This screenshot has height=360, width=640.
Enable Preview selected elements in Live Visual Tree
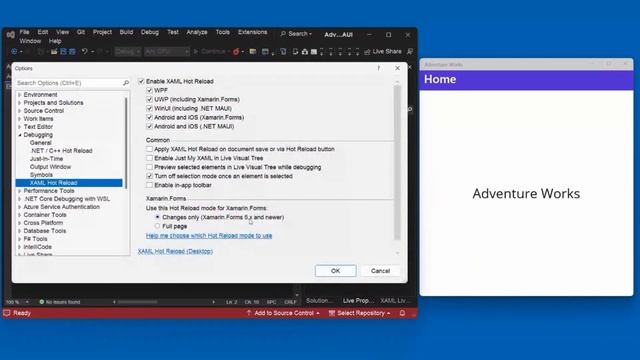149,167
